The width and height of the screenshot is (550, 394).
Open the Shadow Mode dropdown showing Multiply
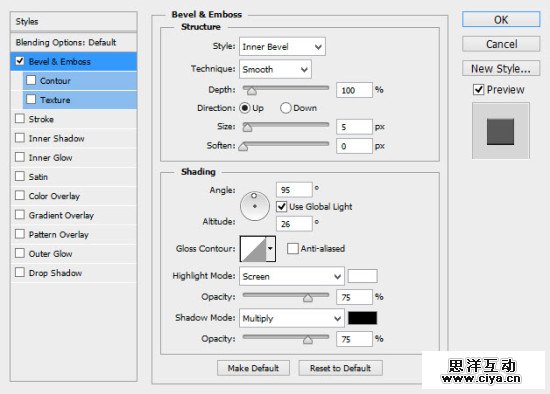291,318
